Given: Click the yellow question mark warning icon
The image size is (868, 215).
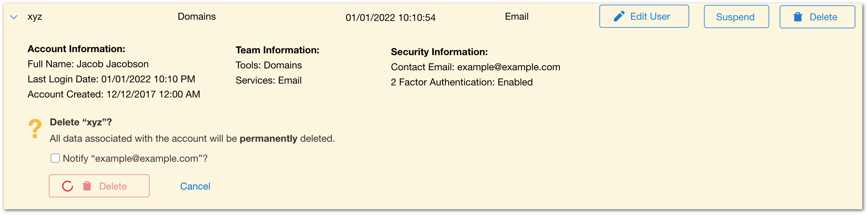Looking at the screenshot, I should pos(35,128).
